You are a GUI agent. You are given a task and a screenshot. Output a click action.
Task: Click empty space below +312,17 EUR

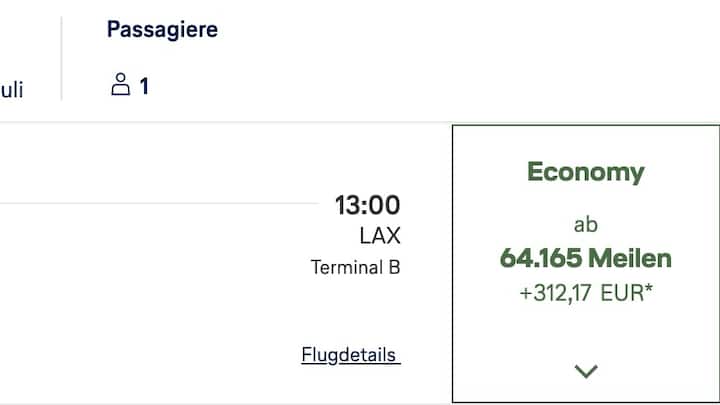[x=585, y=331]
